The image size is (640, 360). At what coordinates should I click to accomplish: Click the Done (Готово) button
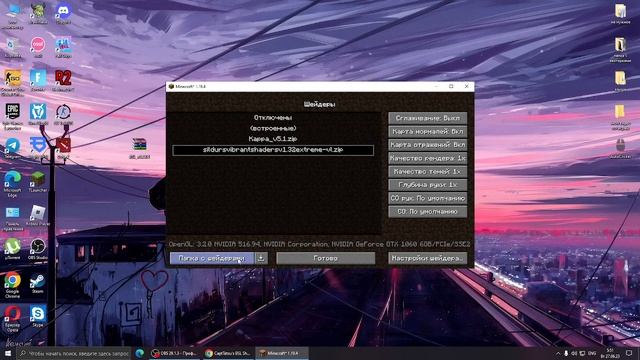tap(325, 258)
